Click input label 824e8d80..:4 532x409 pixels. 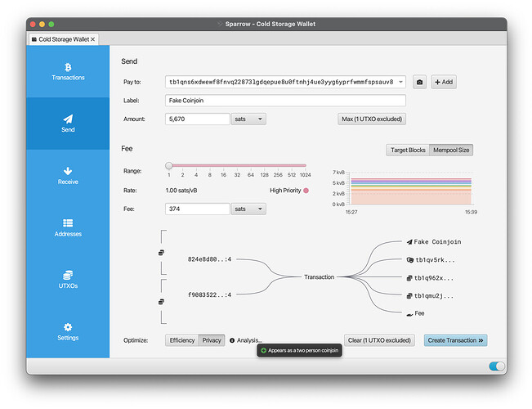(x=209, y=259)
